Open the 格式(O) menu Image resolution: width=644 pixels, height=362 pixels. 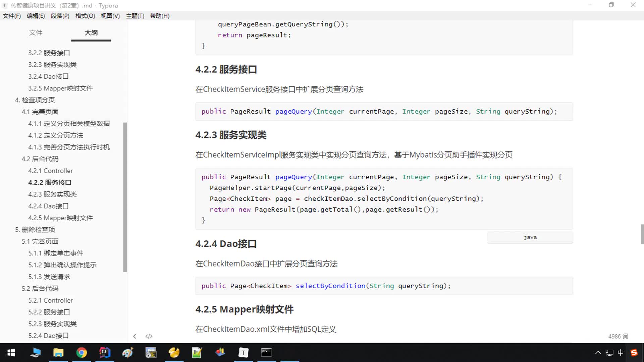click(x=85, y=16)
